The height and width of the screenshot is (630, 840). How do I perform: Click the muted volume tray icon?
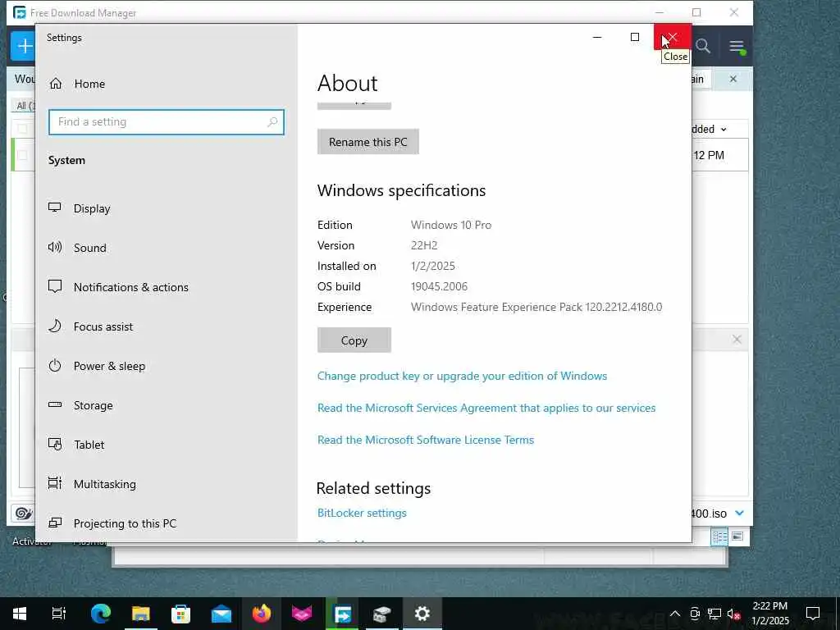pyautogui.click(x=734, y=614)
